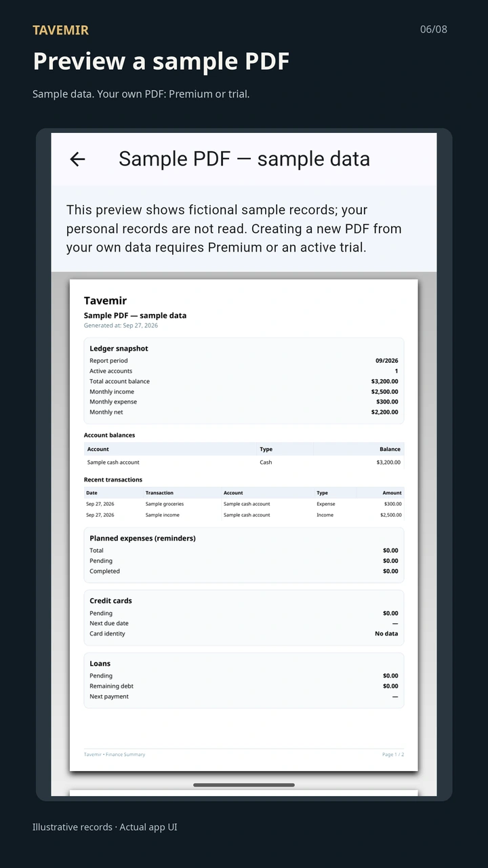Viewport: 488px width, 868px height.
Task: Click the 'Preview a sample PDF' headline
Action: 161,61
